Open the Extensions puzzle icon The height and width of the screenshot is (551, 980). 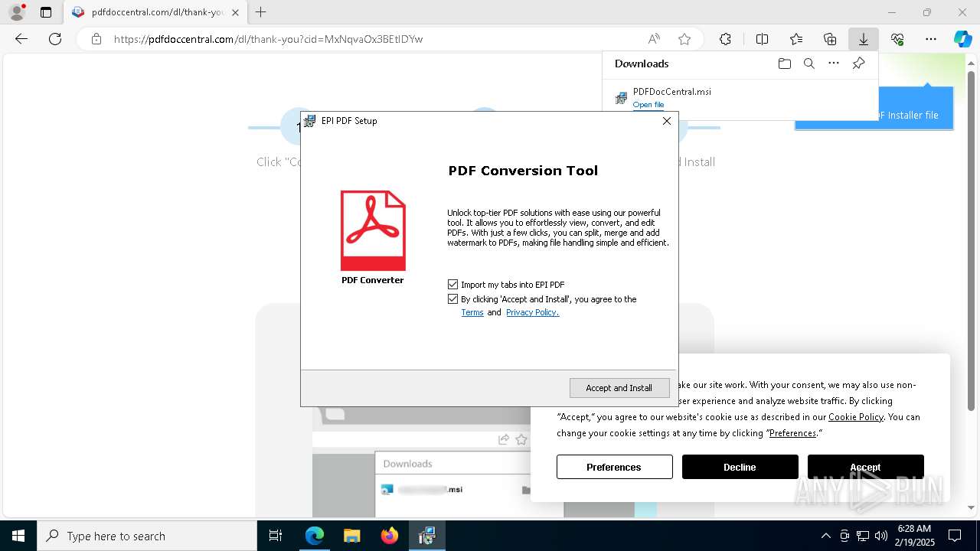(x=725, y=39)
